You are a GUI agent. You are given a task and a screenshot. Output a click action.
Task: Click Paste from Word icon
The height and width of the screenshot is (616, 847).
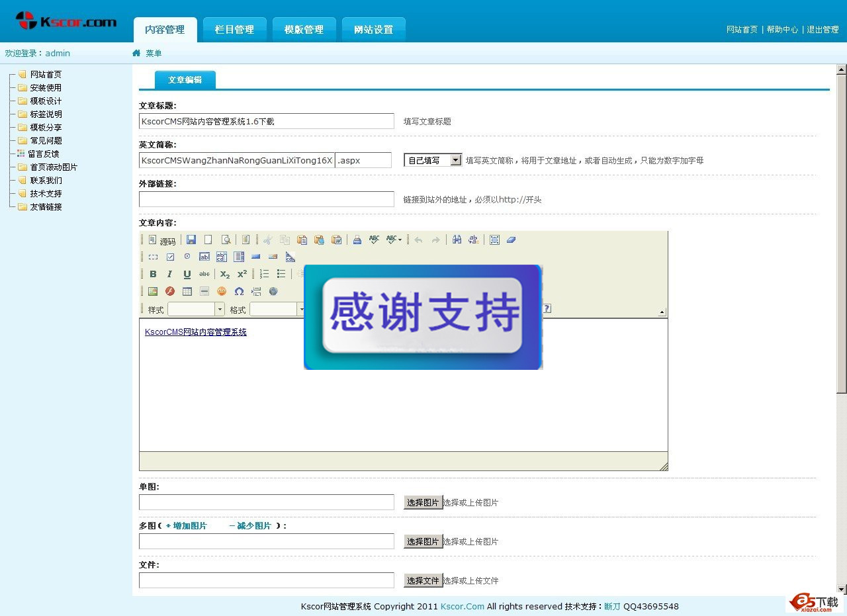tap(336, 240)
